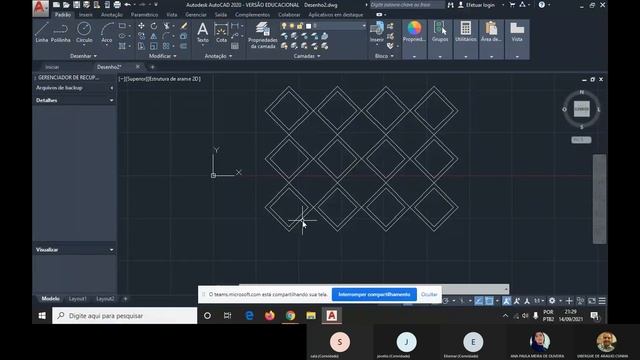
Task: Open the Gerenciar ribbon tab
Action: [x=196, y=15]
